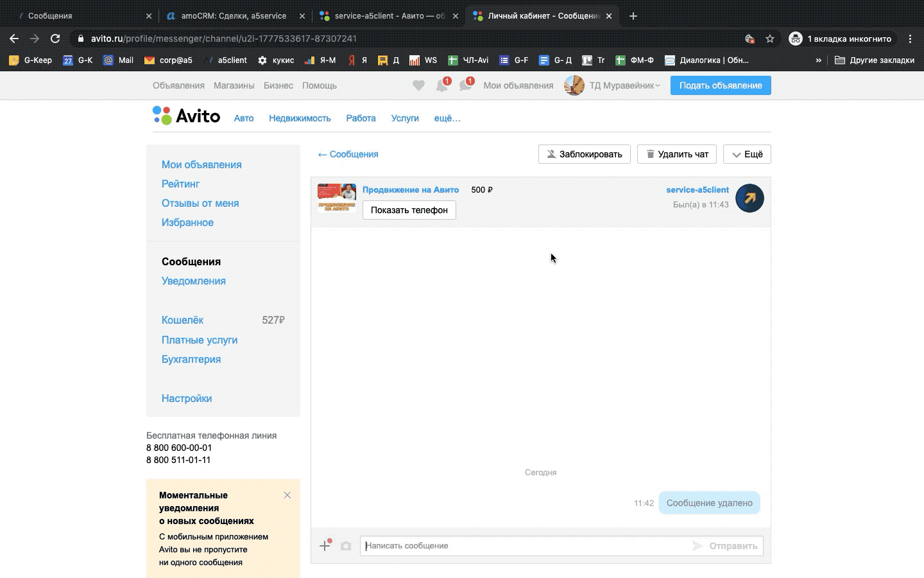The height and width of the screenshot is (578, 924).
Task: Click Показать телефон button
Action: click(x=409, y=210)
